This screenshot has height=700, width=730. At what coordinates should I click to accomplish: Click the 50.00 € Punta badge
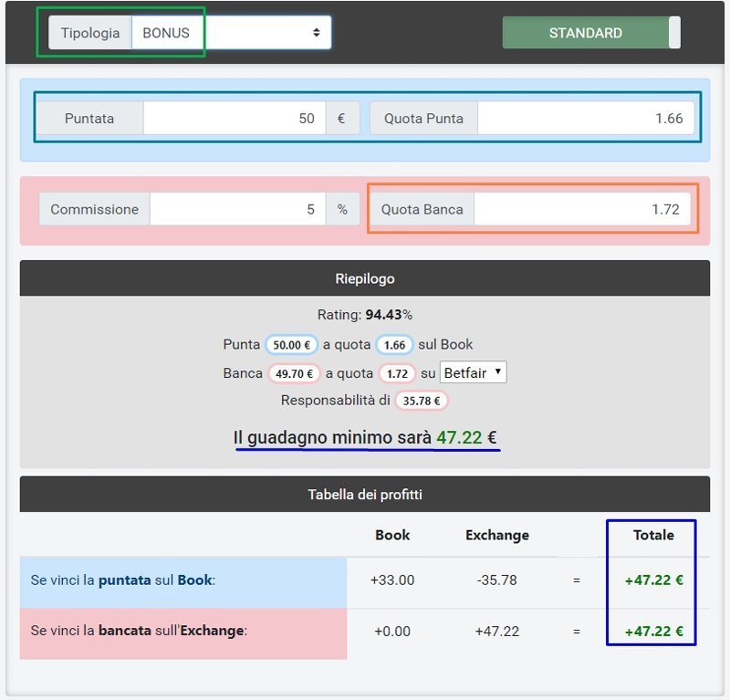(292, 345)
